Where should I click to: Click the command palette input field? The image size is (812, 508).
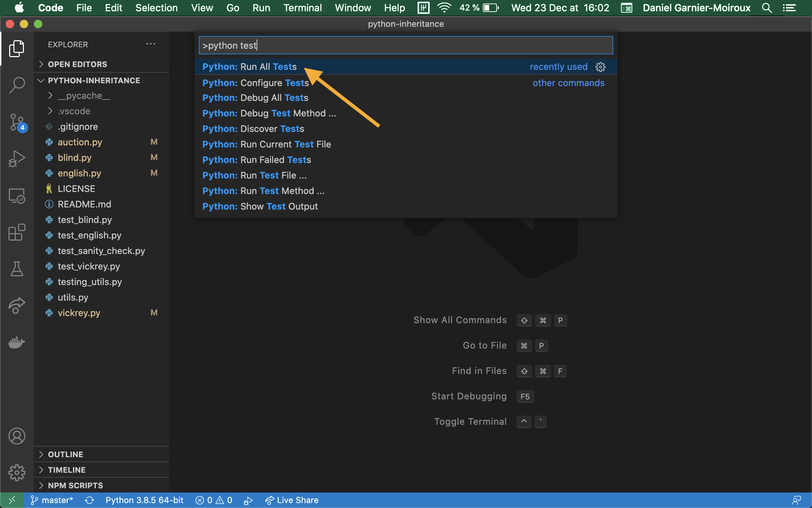(x=405, y=46)
